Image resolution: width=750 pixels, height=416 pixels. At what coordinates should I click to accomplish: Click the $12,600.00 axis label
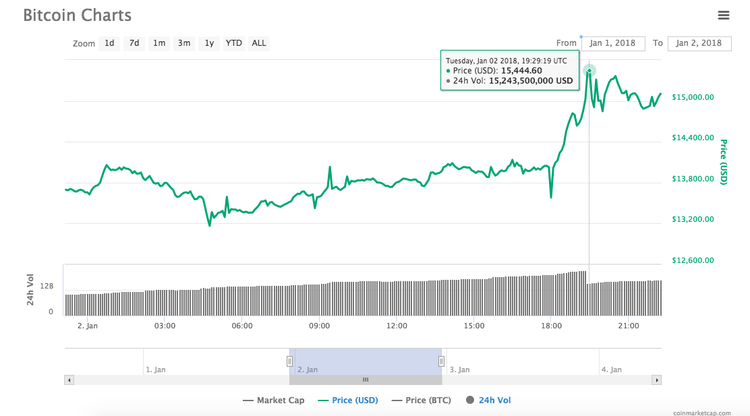pyautogui.click(x=693, y=261)
